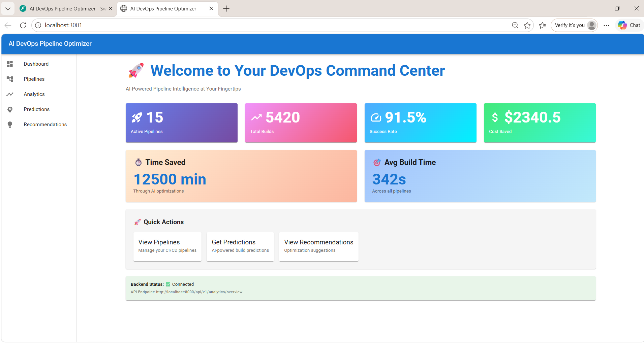This screenshot has width=644, height=343.
Task: Click the browser favorites star icon
Action: [x=527, y=25]
